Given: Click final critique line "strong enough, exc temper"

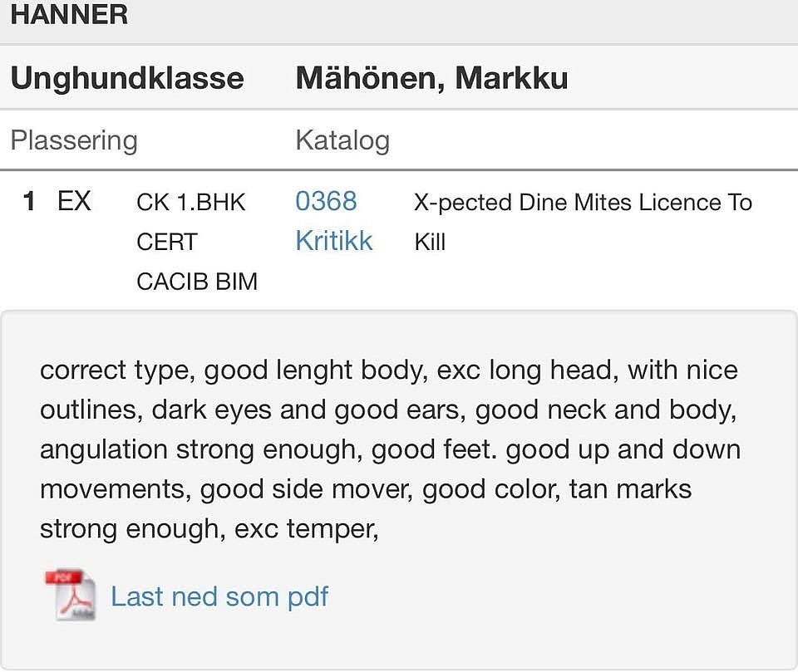Looking at the screenshot, I should pyautogui.click(x=209, y=529).
